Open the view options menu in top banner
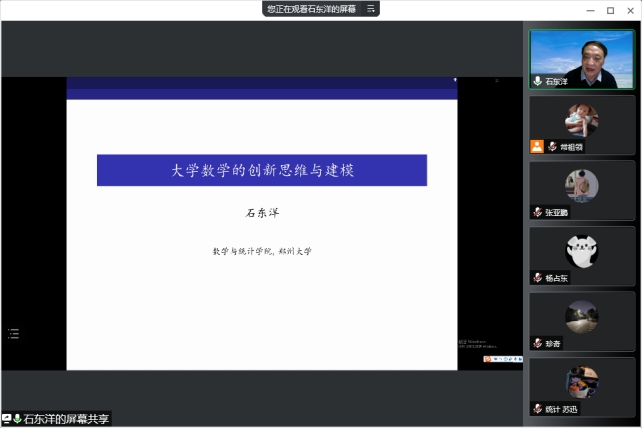Viewport: 643px width, 429px height. [x=372, y=8]
